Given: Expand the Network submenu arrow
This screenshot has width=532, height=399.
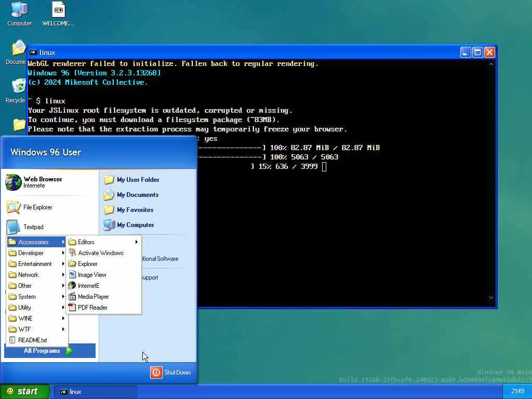Looking at the screenshot, I should [x=63, y=274].
